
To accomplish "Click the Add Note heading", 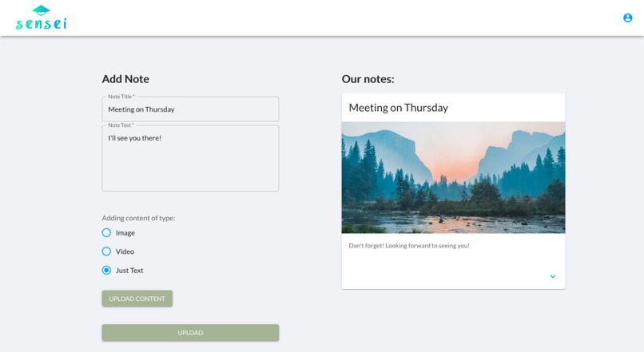I will tap(125, 79).
